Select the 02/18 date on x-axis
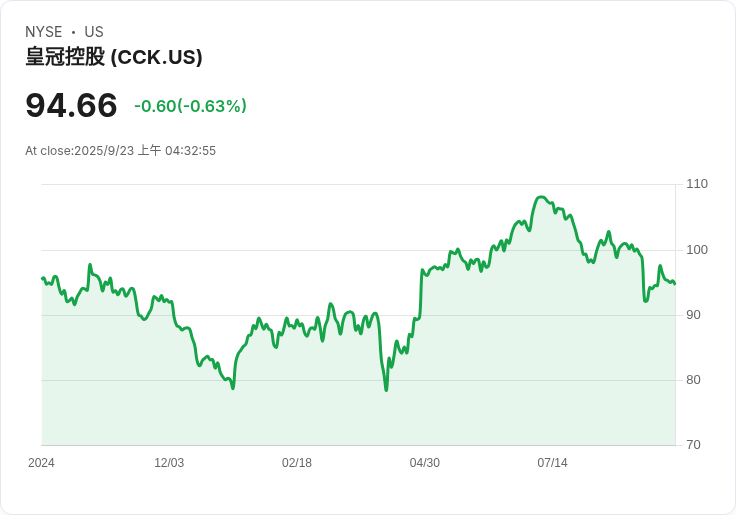 [297, 463]
